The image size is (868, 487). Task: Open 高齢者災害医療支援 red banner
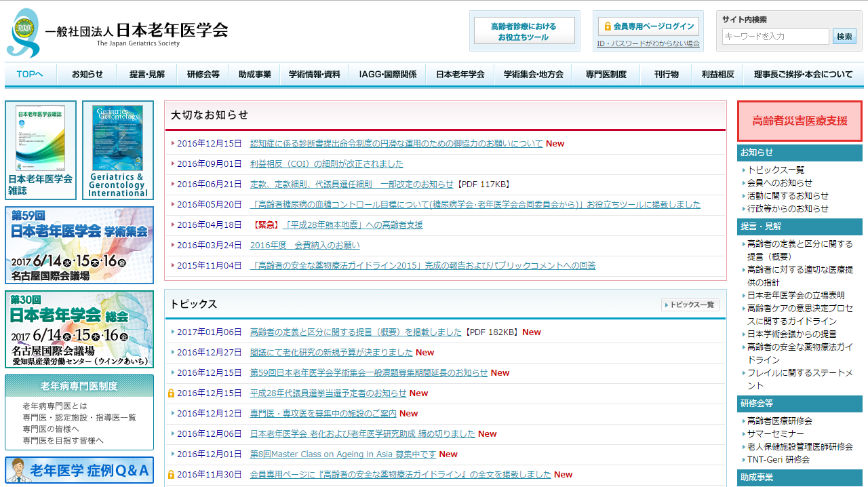(x=800, y=121)
